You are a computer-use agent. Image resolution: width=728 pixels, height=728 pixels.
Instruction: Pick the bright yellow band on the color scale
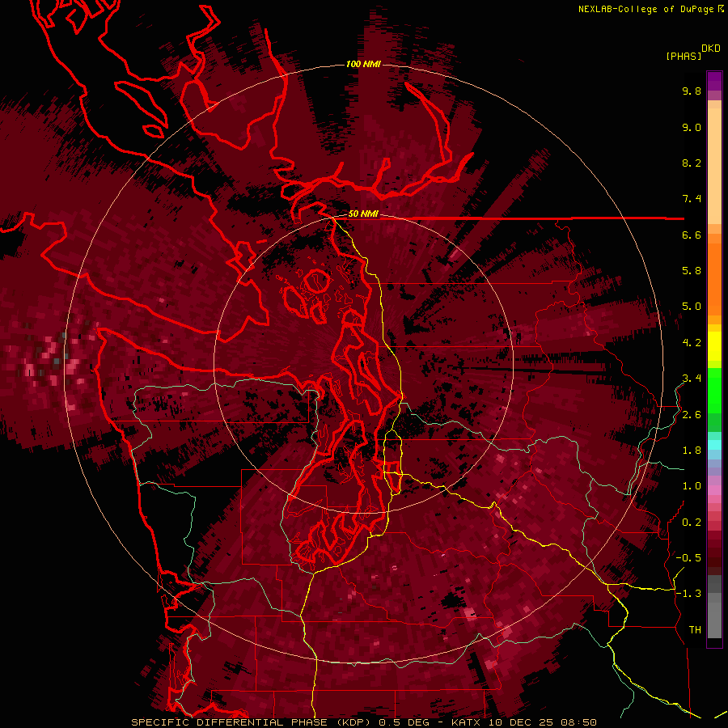[714, 346]
